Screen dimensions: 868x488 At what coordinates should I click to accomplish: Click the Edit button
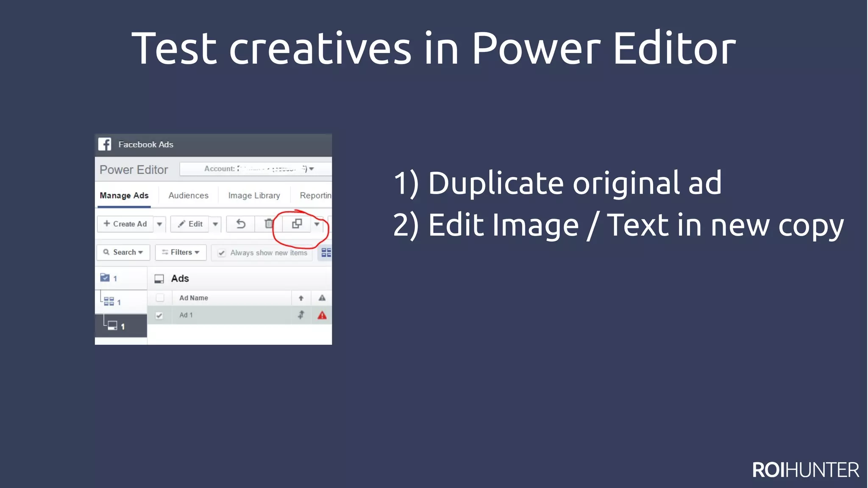190,224
